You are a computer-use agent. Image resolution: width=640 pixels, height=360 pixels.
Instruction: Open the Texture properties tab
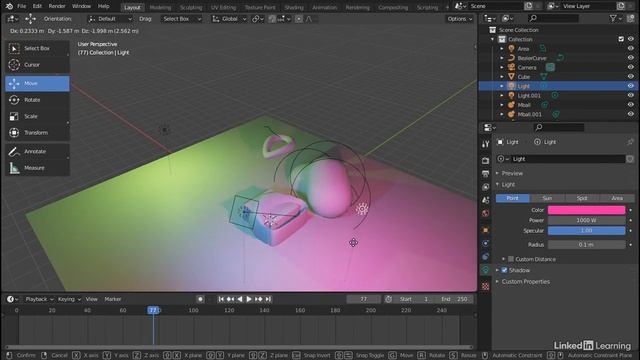[x=485, y=286]
